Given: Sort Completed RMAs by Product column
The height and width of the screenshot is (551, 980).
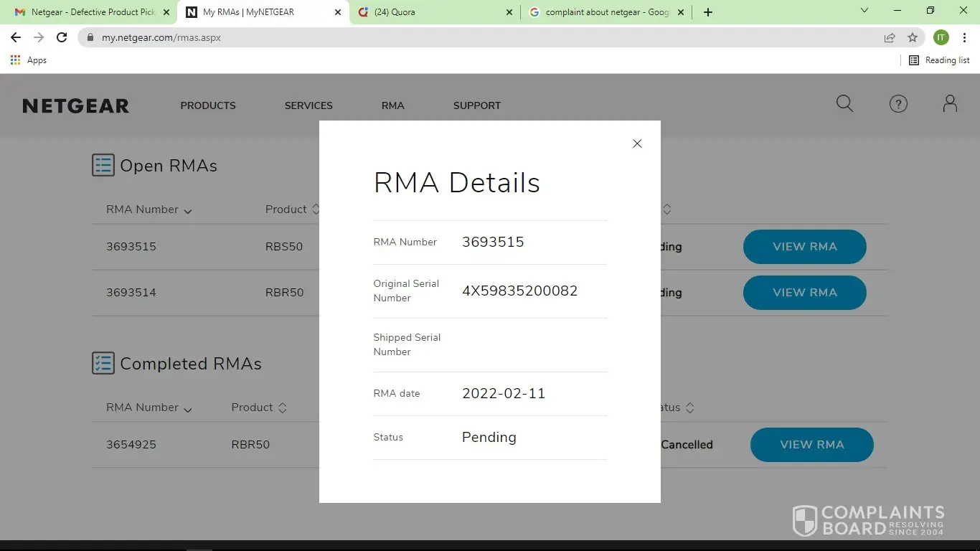Looking at the screenshot, I should click(259, 408).
